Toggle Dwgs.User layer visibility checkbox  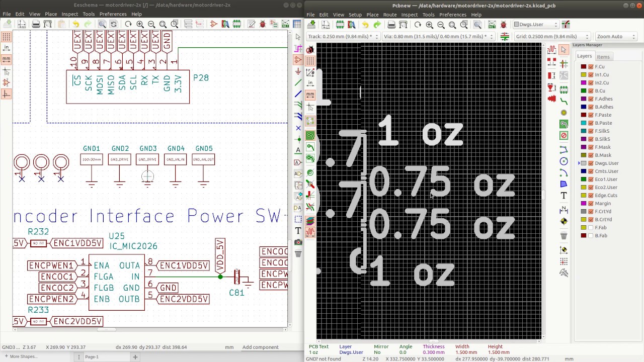coord(591,163)
